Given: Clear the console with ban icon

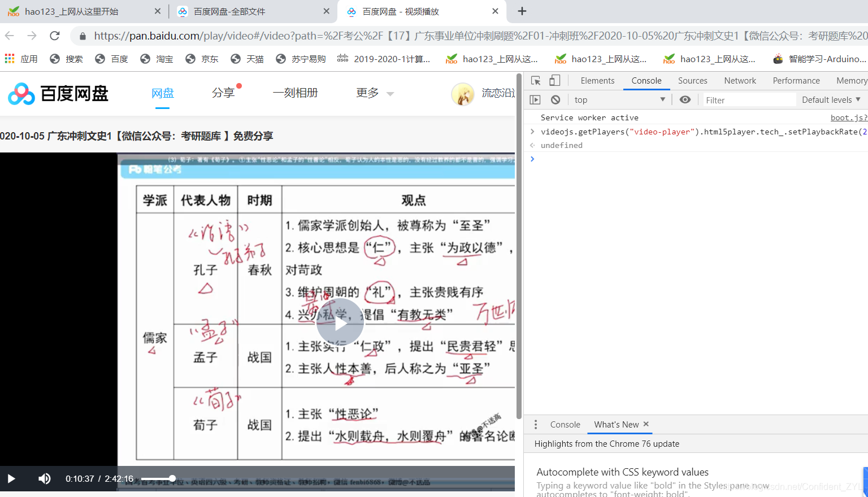Looking at the screenshot, I should [x=555, y=100].
